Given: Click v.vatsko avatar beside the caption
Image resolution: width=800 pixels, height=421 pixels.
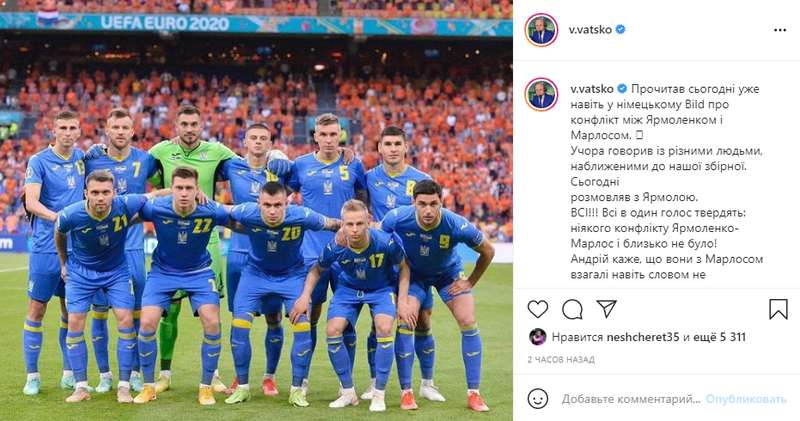Looking at the screenshot, I should [x=541, y=94].
